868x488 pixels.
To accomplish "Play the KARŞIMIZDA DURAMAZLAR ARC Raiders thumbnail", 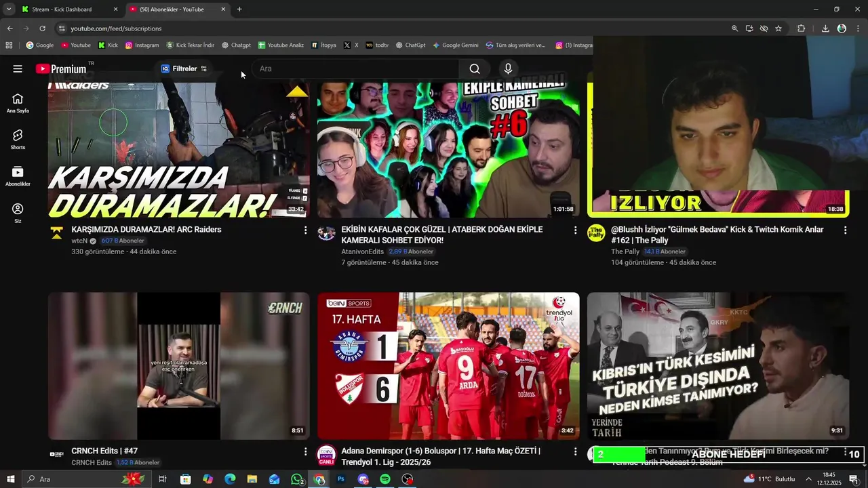I will (x=179, y=150).
